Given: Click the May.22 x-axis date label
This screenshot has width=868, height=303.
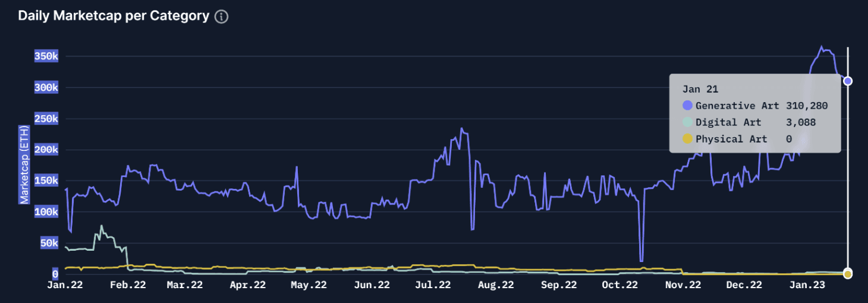Looking at the screenshot, I should [x=309, y=285].
